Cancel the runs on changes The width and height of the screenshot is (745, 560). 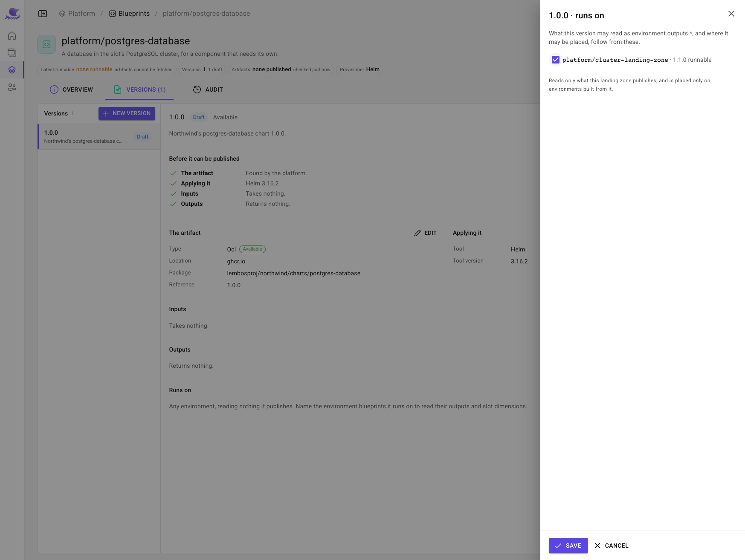pyautogui.click(x=612, y=546)
